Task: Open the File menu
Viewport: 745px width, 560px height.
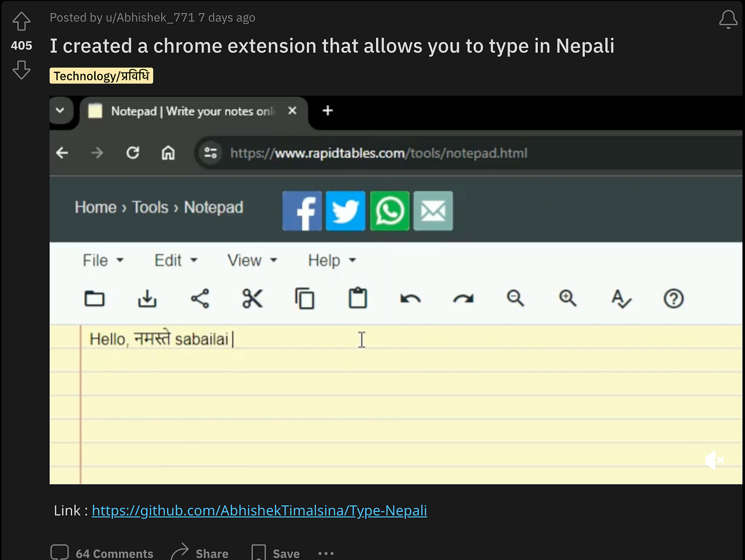Action: click(x=103, y=261)
